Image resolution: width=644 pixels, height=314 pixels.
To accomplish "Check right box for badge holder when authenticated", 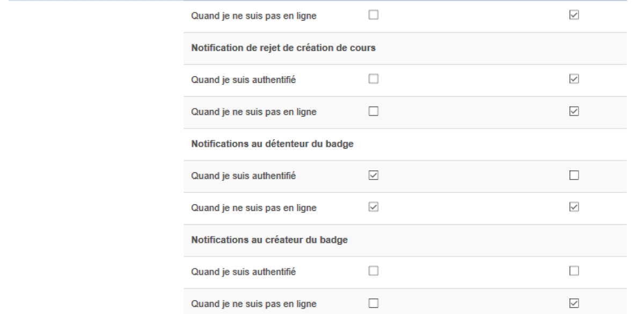I will 574,175.
